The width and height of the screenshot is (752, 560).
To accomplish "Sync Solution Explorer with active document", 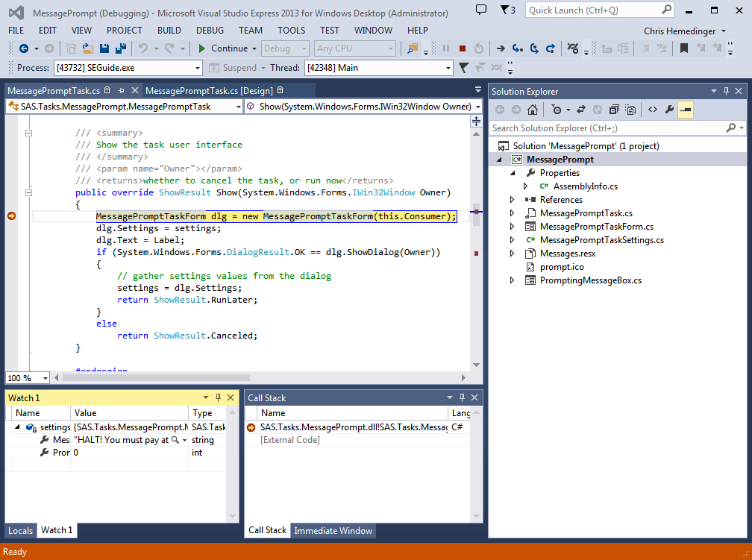I will pyautogui.click(x=581, y=109).
